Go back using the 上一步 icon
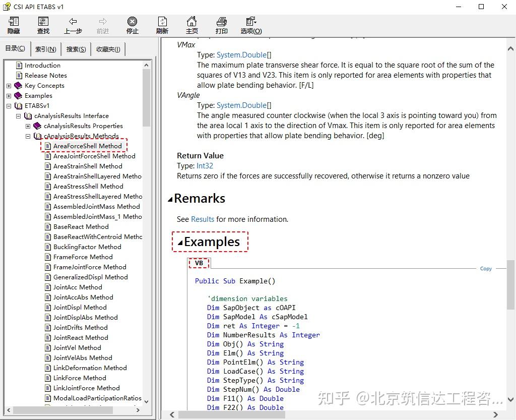 point(73,25)
